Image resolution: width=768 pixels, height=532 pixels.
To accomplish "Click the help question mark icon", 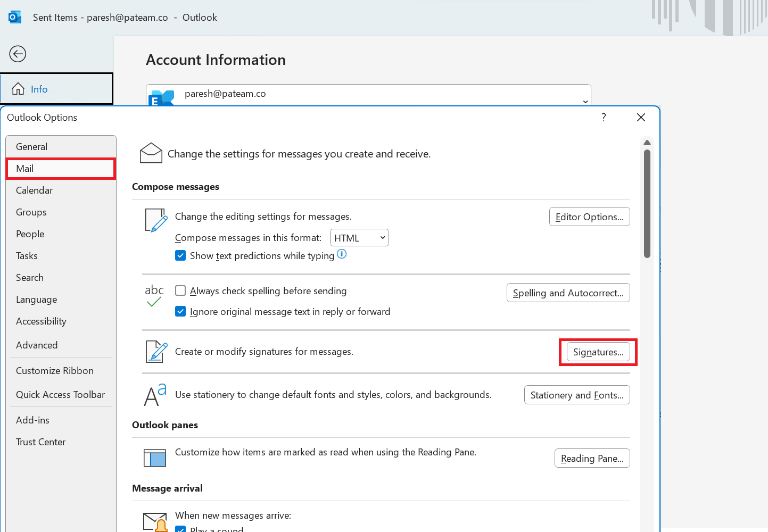I will click(604, 118).
